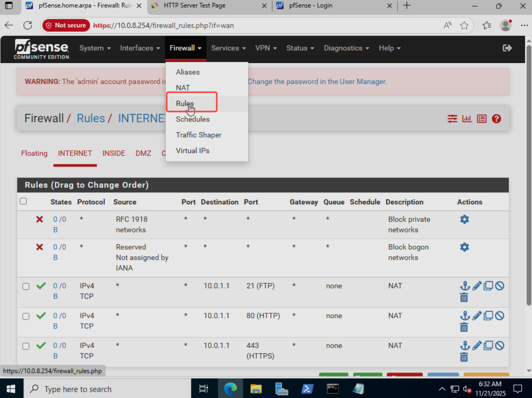Toggle the select-all rules checkbox in header
Screen dimensions: 532x398
[23, 201]
